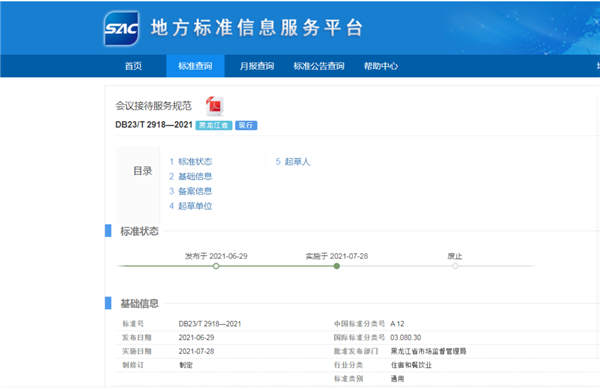Screen dimensions: 600x390
Task: Click the 目录 label
Action: point(143,171)
